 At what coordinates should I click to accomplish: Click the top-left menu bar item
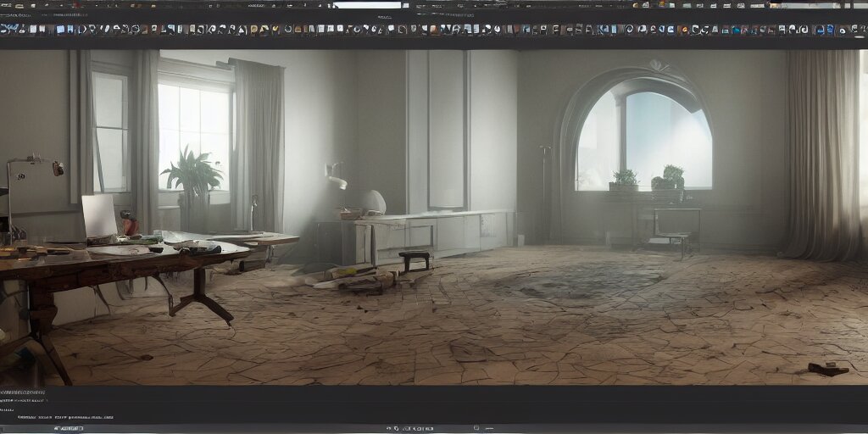[x=10, y=4]
